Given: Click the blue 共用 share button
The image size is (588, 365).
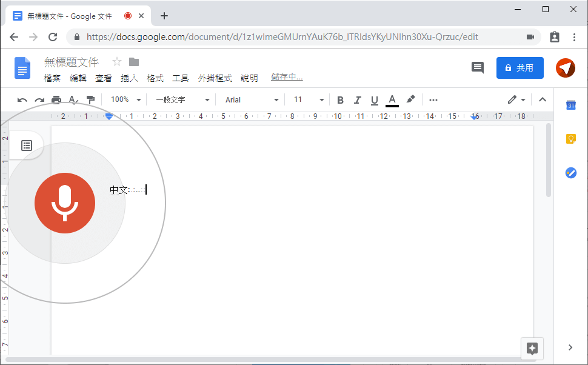Looking at the screenshot, I should tap(520, 68).
